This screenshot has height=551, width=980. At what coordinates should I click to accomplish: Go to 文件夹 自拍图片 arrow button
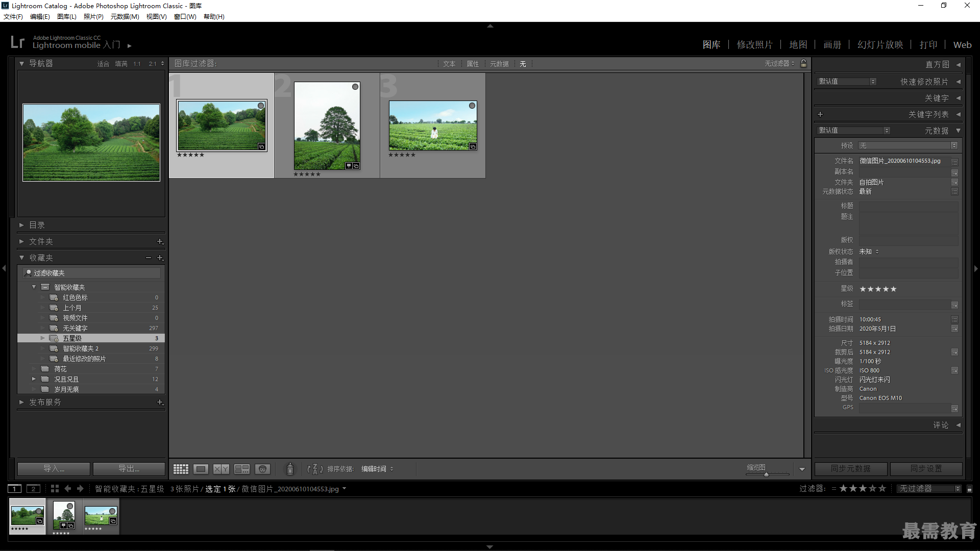(954, 182)
